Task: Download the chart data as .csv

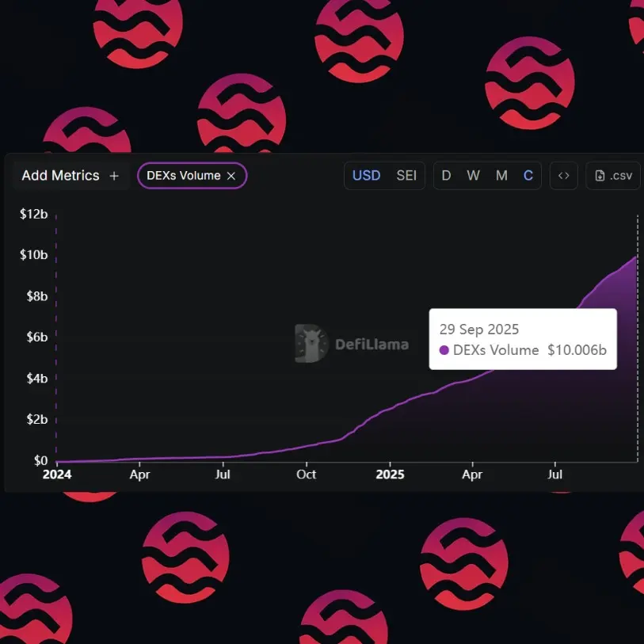Action: [613, 176]
